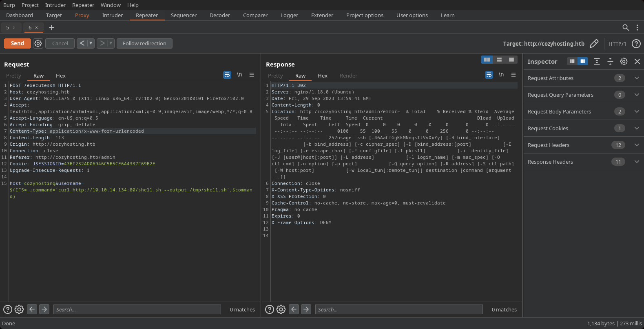The width and height of the screenshot is (644, 329).
Task: Jump to previous response search match
Action: 294,309
